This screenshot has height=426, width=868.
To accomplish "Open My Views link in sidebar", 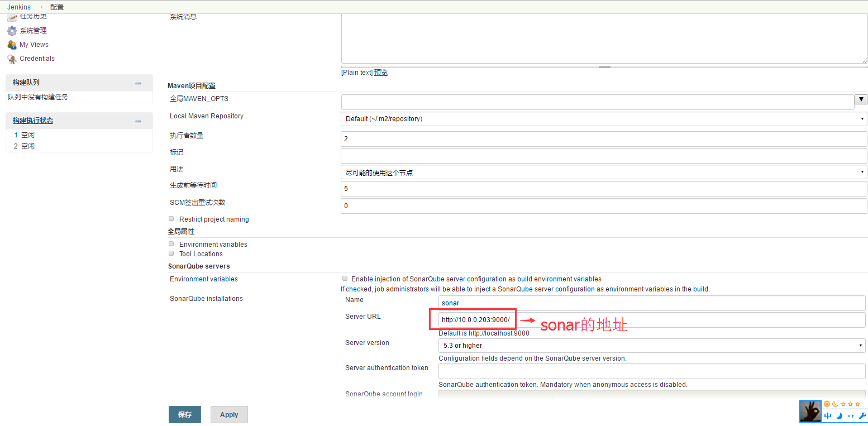I will point(34,45).
